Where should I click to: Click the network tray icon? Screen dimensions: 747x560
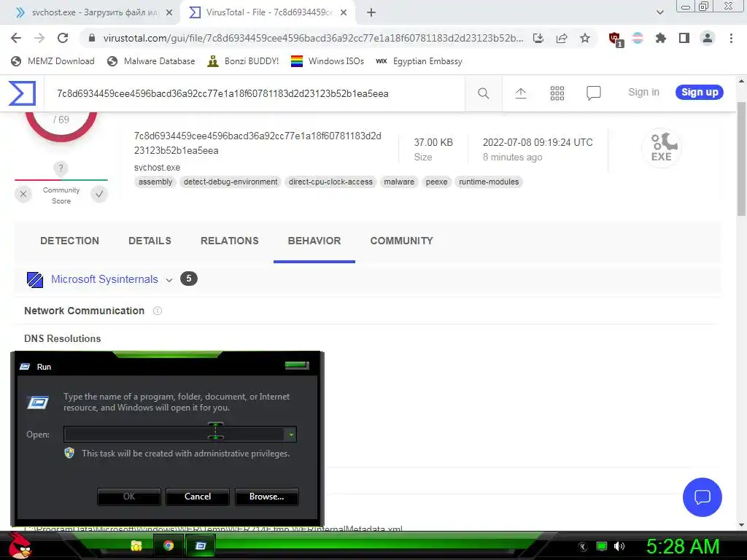click(x=602, y=546)
